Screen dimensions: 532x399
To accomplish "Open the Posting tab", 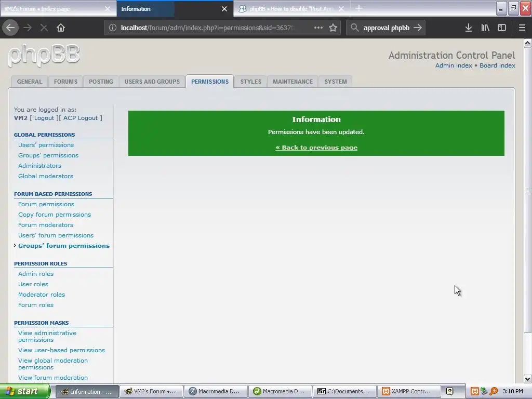I will (101, 82).
